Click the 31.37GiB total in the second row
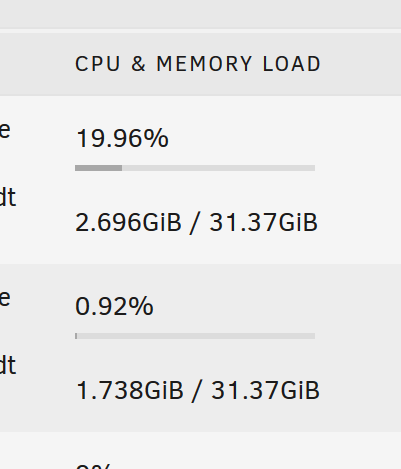 (x=265, y=391)
